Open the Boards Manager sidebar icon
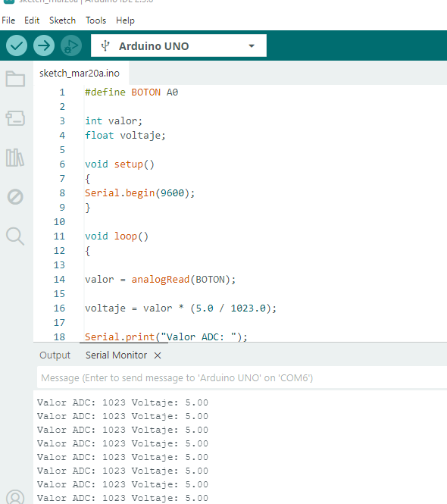 click(x=15, y=118)
